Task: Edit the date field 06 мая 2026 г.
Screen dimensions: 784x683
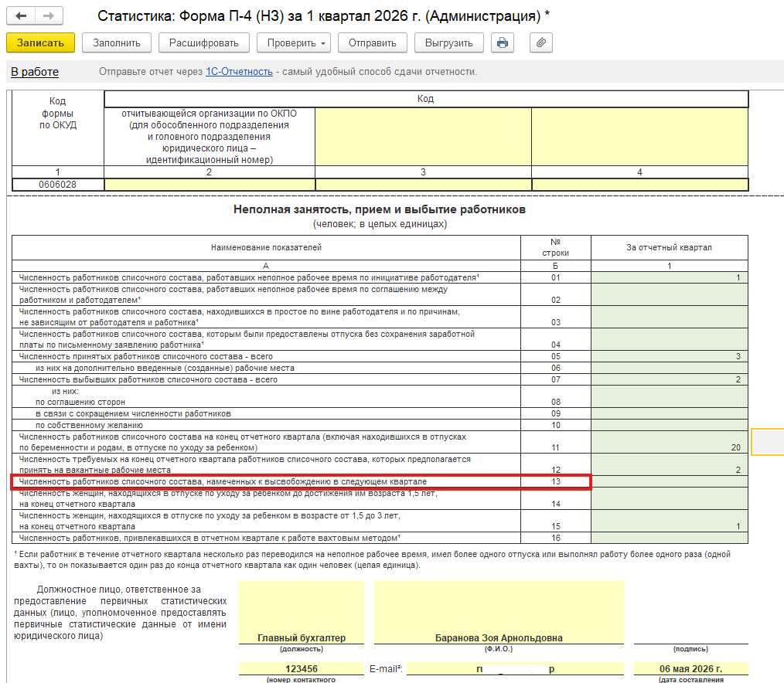Action: (x=691, y=668)
